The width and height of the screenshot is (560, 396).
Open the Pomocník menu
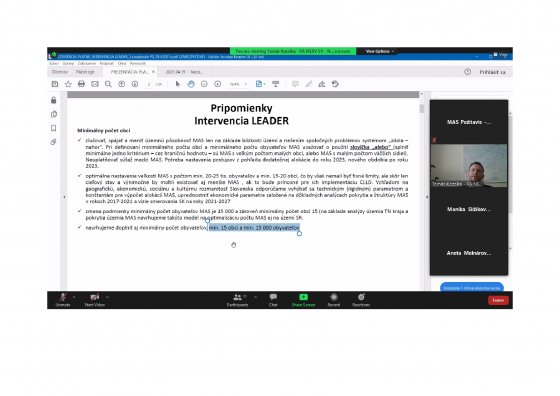click(138, 63)
